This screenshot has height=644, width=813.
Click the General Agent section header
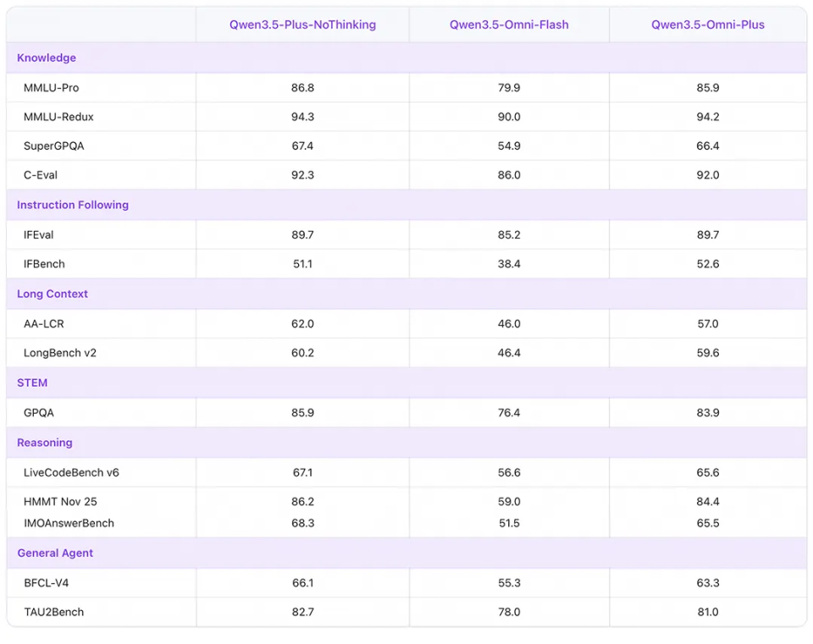click(x=55, y=553)
